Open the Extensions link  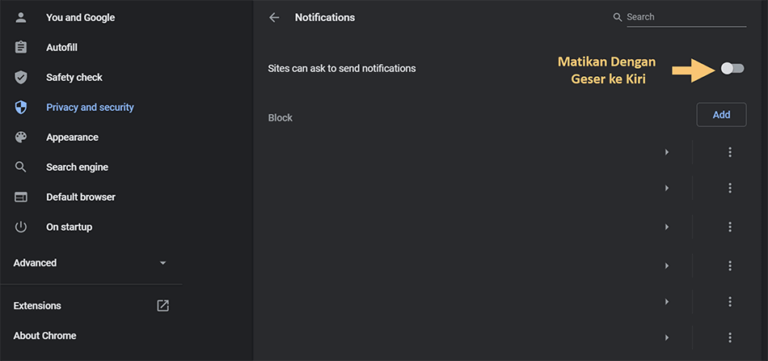[x=37, y=306]
